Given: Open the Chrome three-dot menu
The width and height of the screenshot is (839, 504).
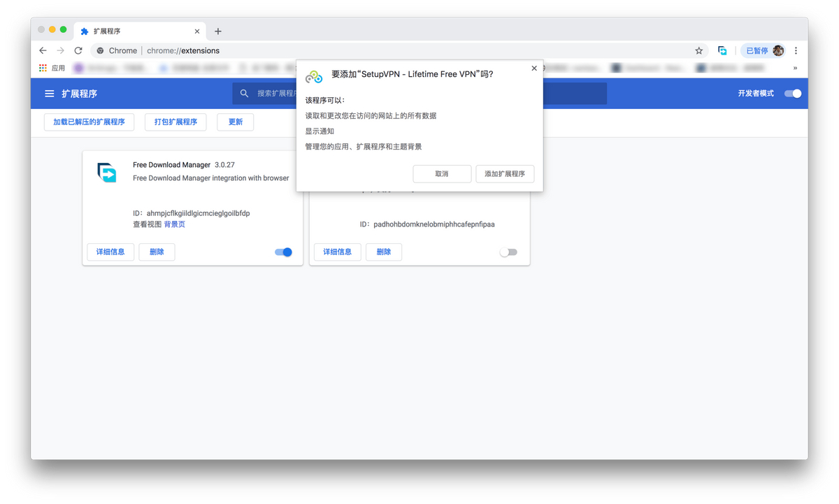Looking at the screenshot, I should [x=796, y=50].
